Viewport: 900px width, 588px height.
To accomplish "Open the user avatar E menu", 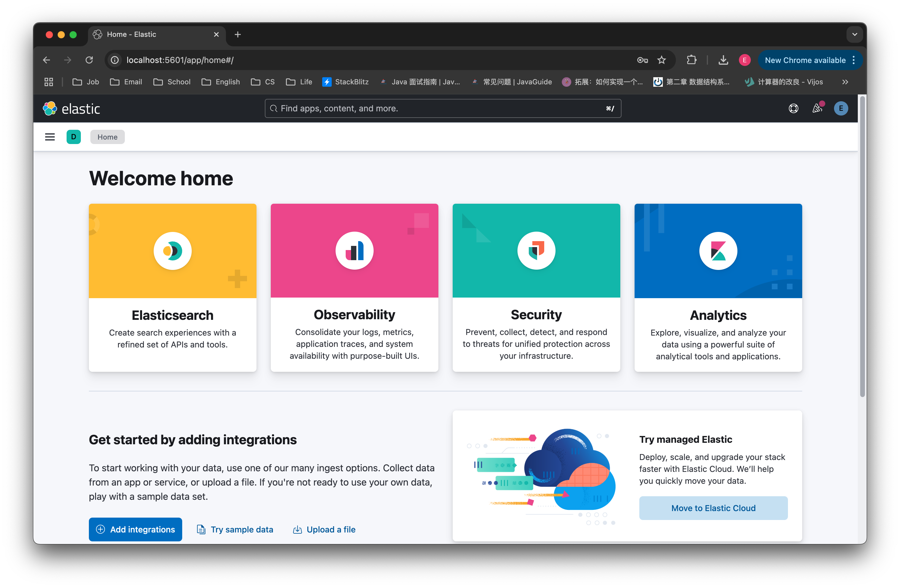I will point(841,109).
